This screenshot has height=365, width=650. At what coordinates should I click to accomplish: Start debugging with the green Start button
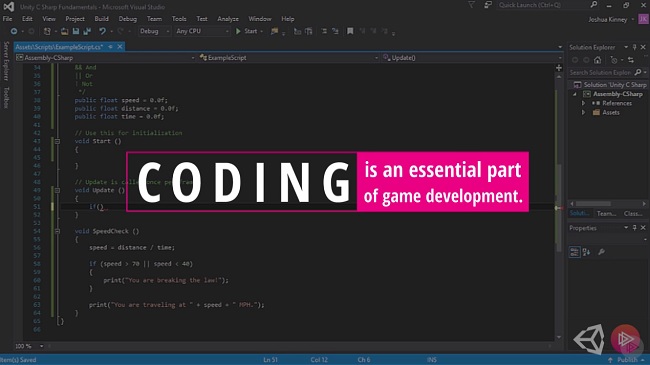point(247,31)
